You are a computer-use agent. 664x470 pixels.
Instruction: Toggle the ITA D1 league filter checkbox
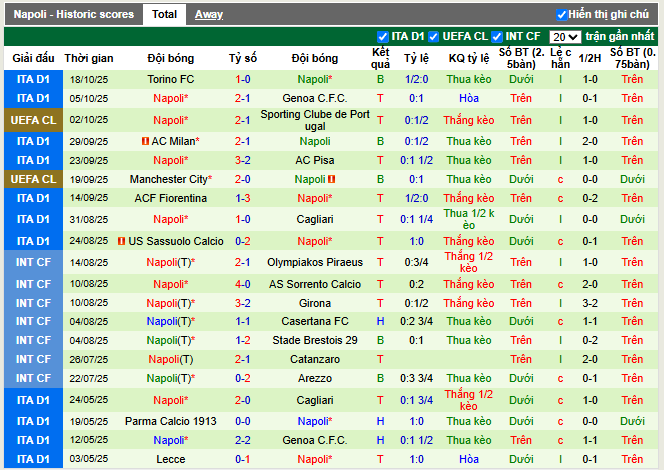pyautogui.click(x=383, y=37)
